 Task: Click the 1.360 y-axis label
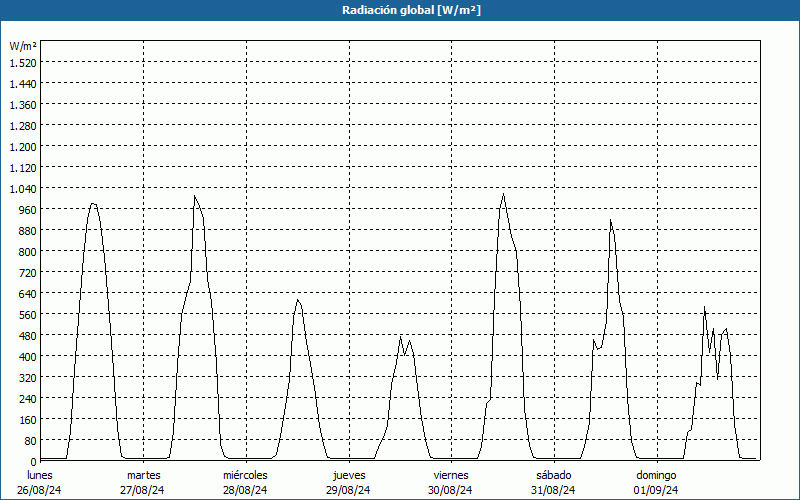(23, 105)
